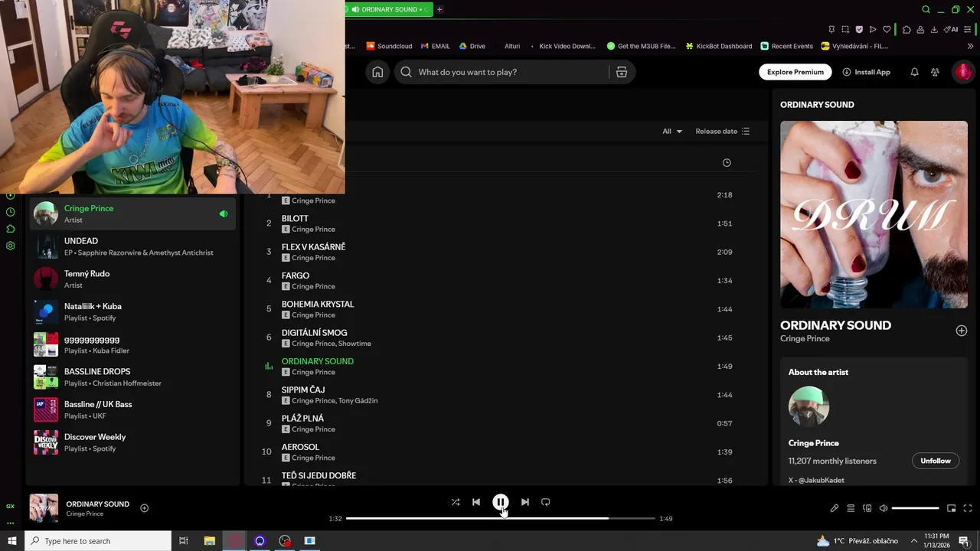
Task: Pause the current song
Action: click(500, 502)
